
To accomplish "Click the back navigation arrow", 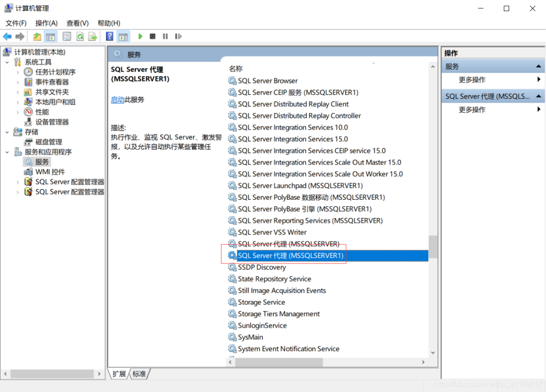I will [x=7, y=36].
